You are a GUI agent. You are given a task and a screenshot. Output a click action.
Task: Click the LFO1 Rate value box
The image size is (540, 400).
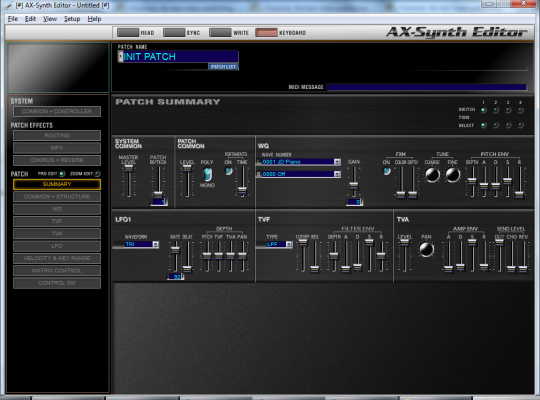tap(176, 277)
